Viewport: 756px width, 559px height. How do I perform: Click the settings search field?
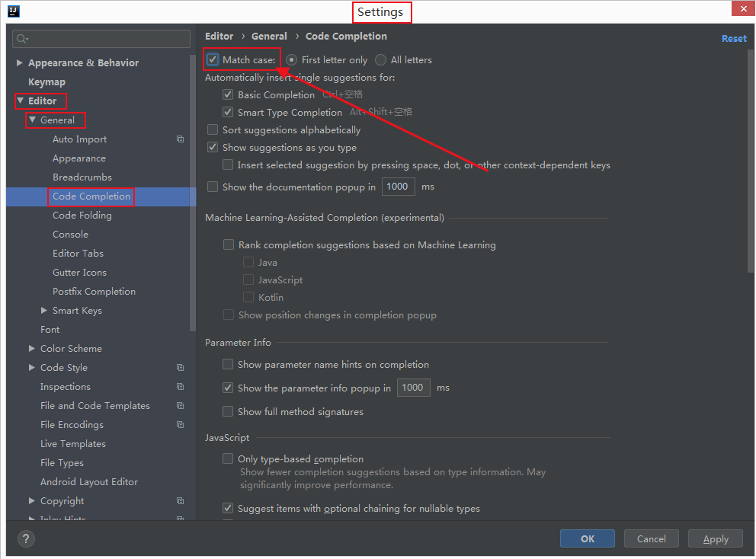point(101,39)
